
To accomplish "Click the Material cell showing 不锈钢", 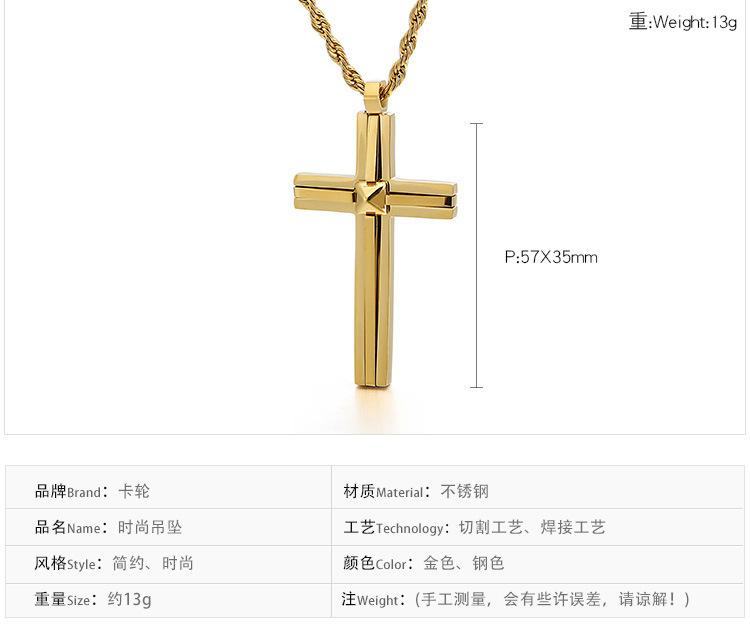I will coord(538,491).
